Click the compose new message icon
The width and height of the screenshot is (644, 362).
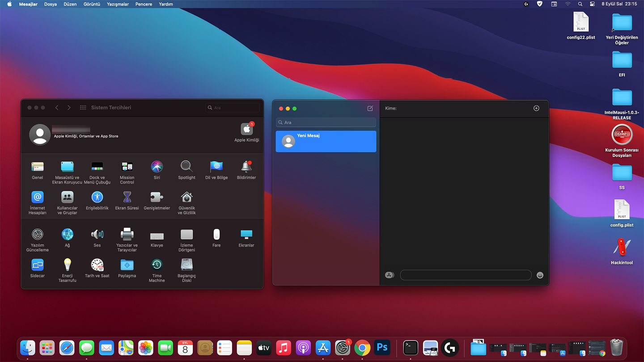tap(370, 109)
